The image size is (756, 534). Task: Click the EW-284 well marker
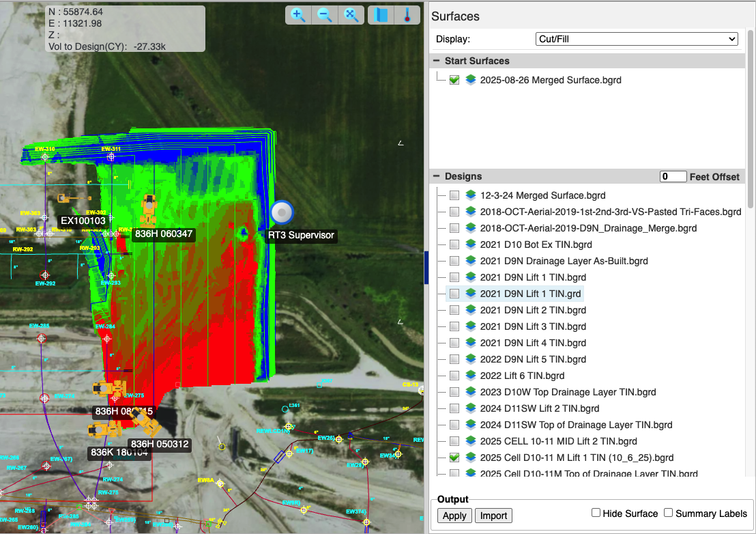[x=107, y=339]
